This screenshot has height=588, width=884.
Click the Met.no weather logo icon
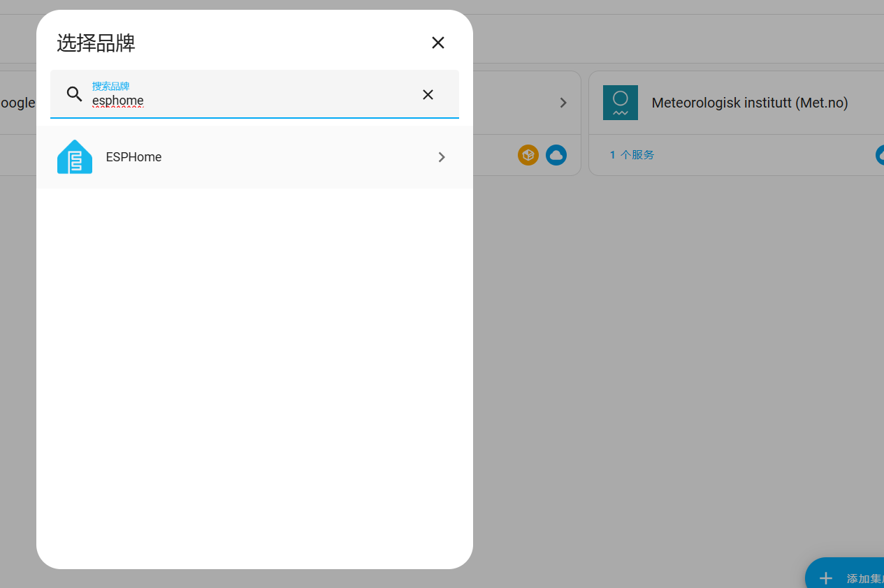click(x=621, y=103)
